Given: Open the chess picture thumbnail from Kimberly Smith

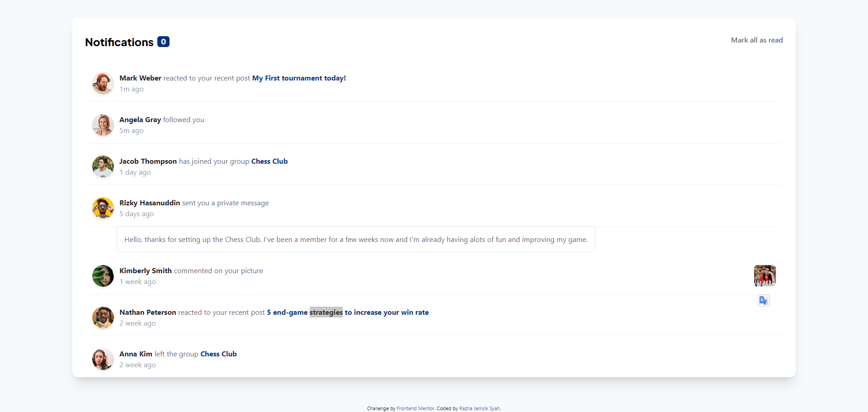Looking at the screenshot, I should click(x=764, y=276).
